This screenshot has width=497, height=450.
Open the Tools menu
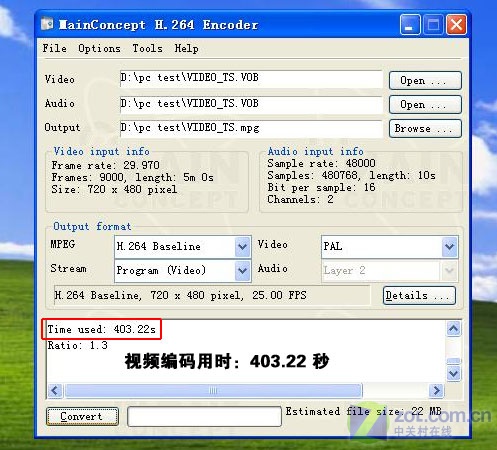(147, 48)
